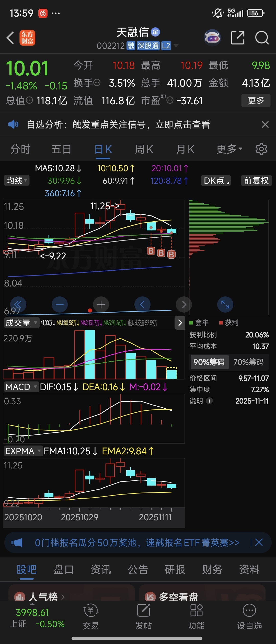Image resolution: width=276 pixels, height=644 pixels.
Task: Dismiss the 自选分析 notice with X
Action: pos(265,124)
